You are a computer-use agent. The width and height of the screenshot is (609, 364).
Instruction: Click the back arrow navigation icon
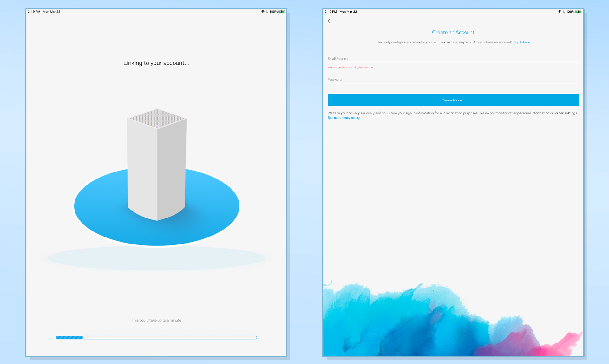coord(329,21)
